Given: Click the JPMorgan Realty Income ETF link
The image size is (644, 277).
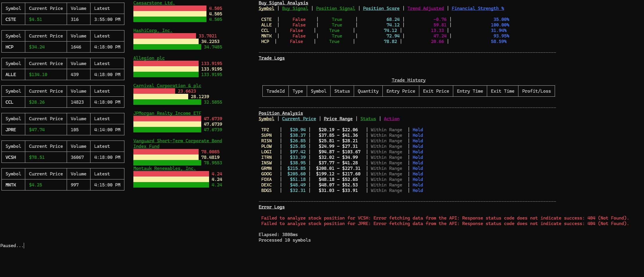Looking at the screenshot, I should click(x=167, y=113).
